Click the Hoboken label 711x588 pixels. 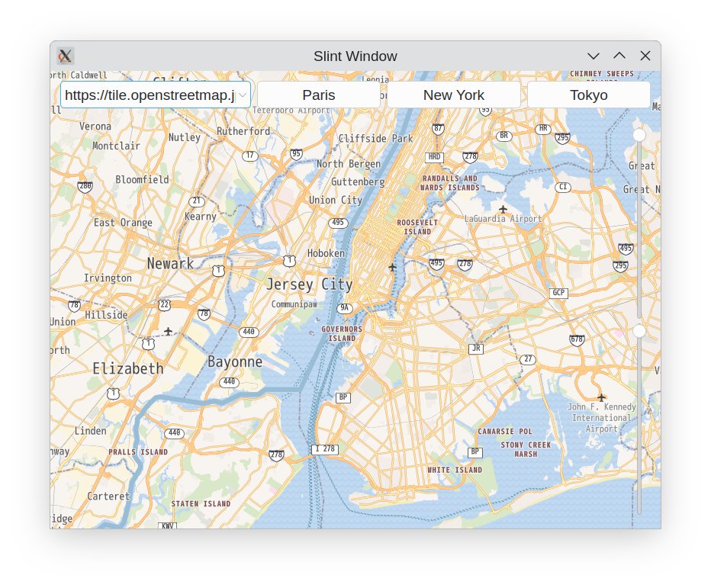(326, 253)
